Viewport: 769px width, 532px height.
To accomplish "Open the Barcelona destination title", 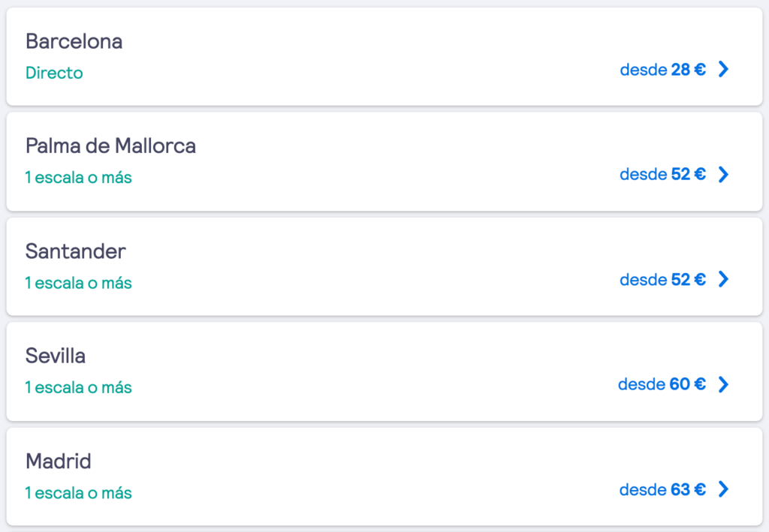I will (74, 41).
